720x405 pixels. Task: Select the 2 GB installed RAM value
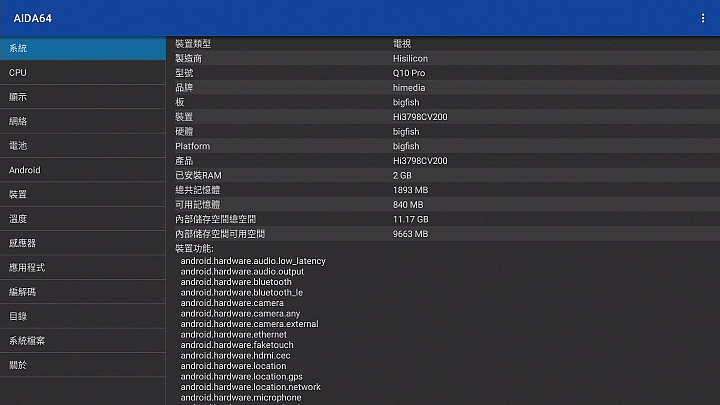click(x=402, y=175)
